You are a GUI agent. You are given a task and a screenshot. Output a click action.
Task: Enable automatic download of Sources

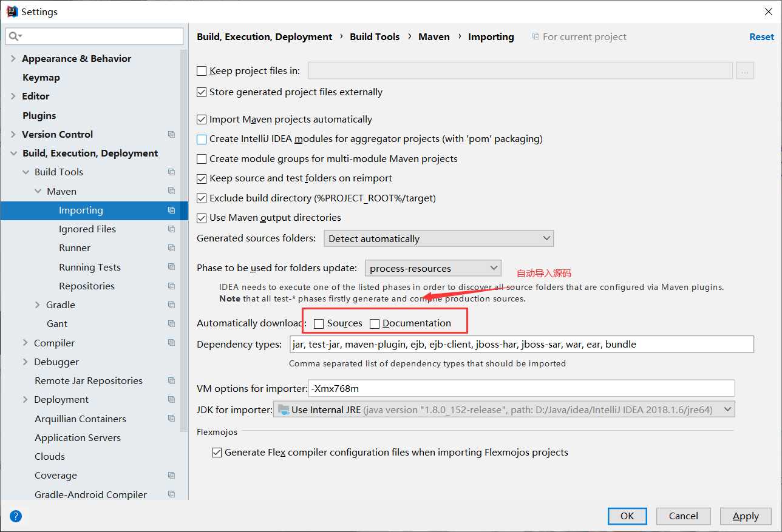pos(319,324)
